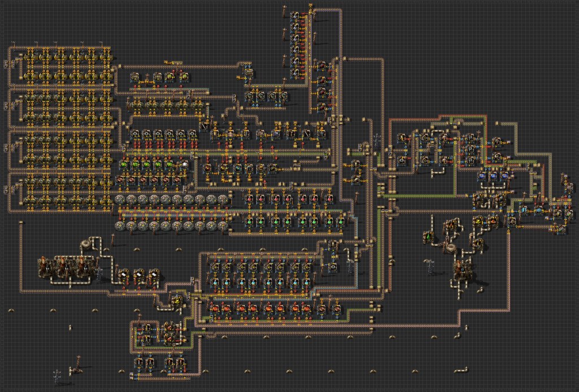The image size is (579, 392).
Task: Open the leftmost of three blue-icon assemblers
Action: coord(482,176)
